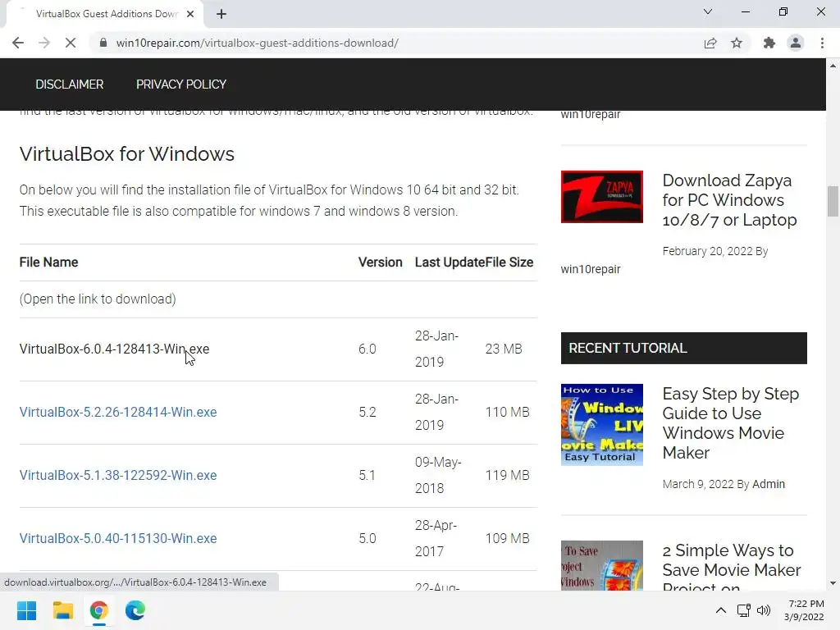Image resolution: width=840 pixels, height=630 pixels.
Task: Close the VirtualBox Guest Additions tab
Action: coord(190,14)
